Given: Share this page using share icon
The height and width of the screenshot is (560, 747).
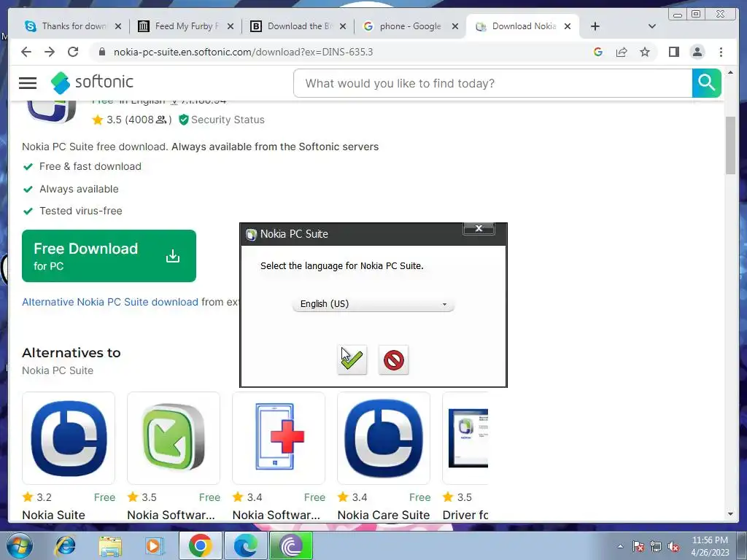Looking at the screenshot, I should click(x=622, y=52).
